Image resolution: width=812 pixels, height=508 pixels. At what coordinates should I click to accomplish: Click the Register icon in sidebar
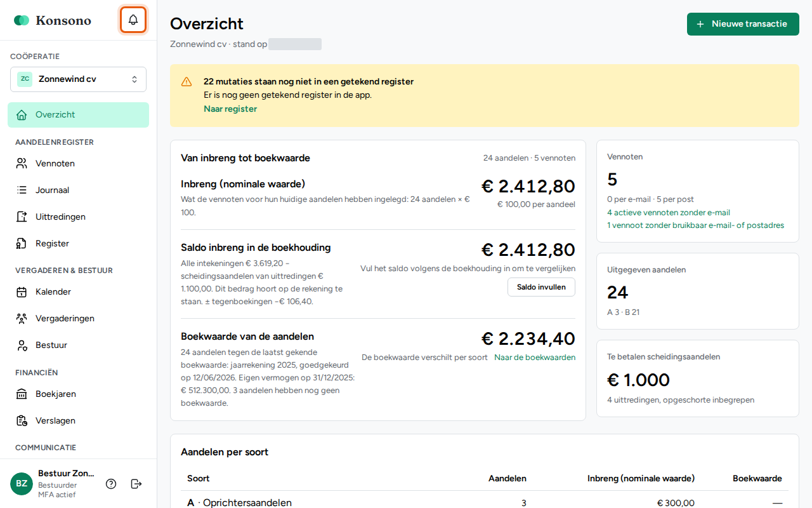[x=22, y=243]
